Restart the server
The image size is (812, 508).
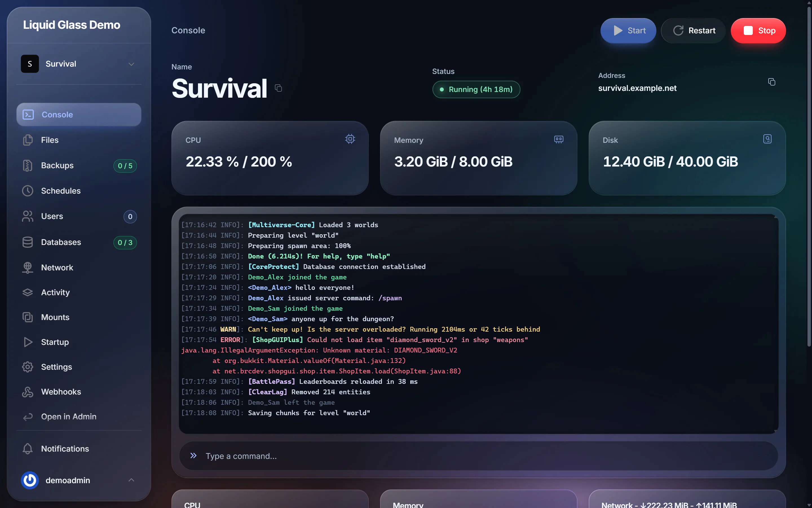tap(693, 30)
